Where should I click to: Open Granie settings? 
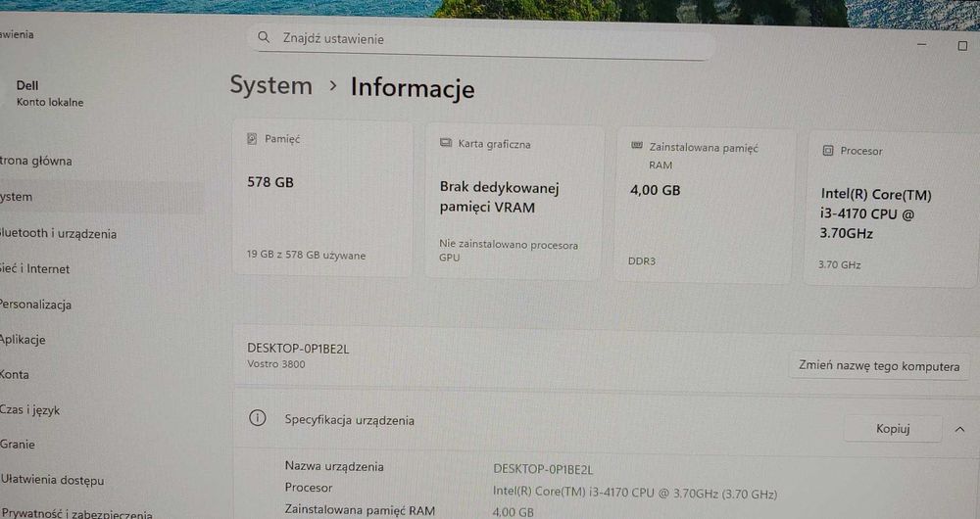(x=18, y=445)
